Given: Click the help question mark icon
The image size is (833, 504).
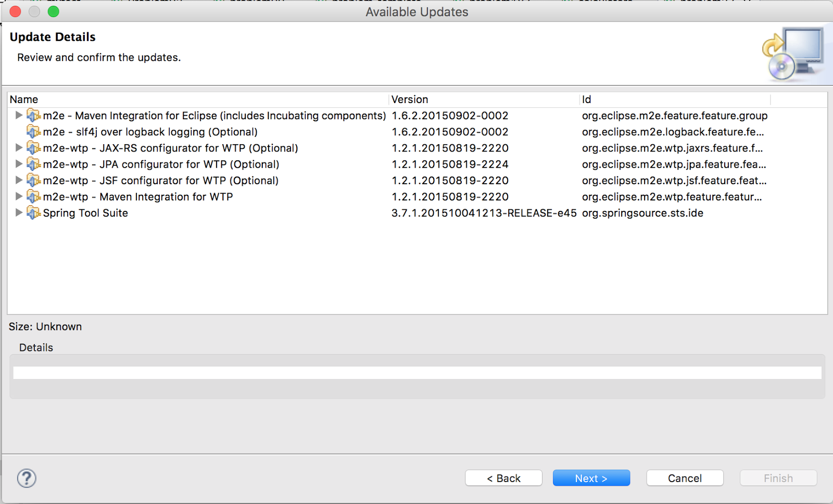Looking at the screenshot, I should click(27, 478).
